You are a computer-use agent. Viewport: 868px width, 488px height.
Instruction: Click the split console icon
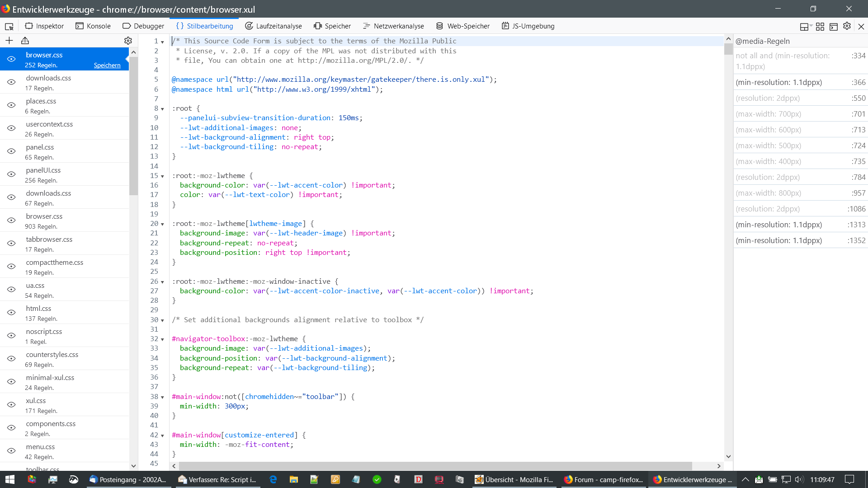[x=833, y=26]
